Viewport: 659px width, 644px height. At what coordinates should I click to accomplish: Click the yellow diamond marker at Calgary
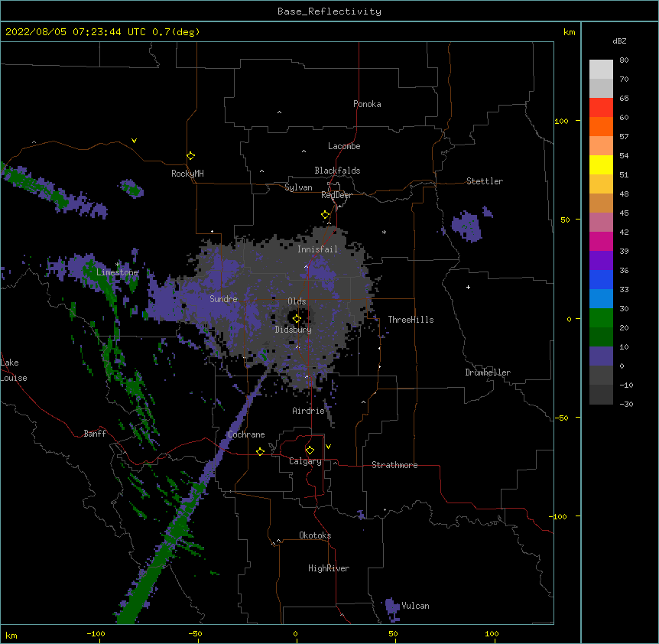310,450
